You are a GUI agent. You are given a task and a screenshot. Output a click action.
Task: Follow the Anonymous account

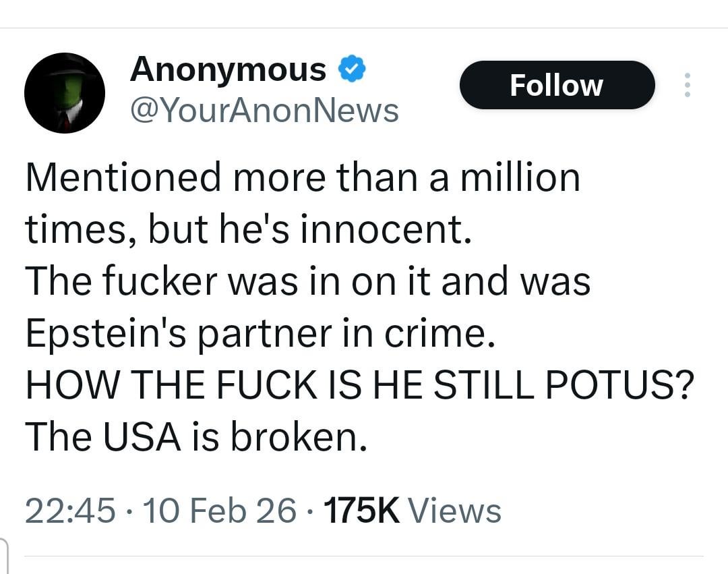557,85
